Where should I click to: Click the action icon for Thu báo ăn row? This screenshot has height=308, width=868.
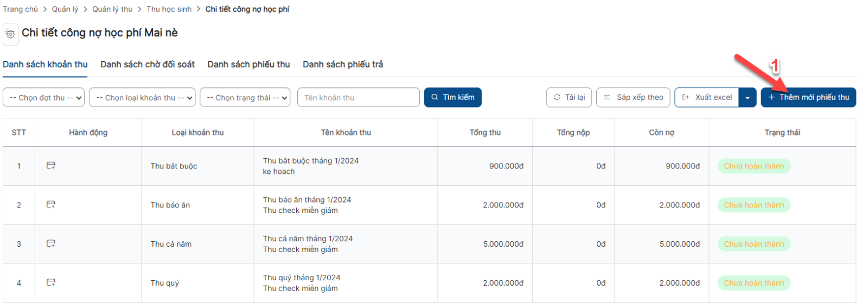coord(51,205)
